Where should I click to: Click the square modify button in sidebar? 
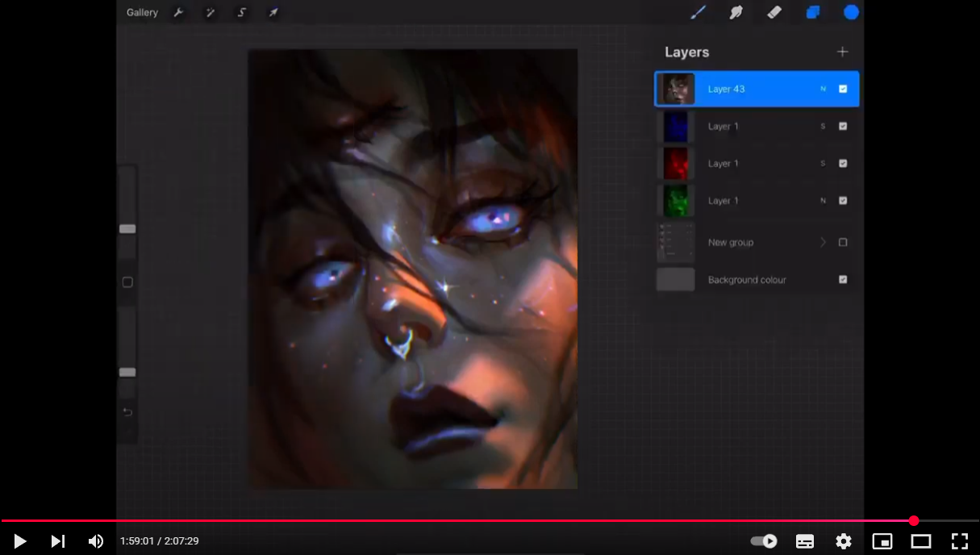[127, 282]
